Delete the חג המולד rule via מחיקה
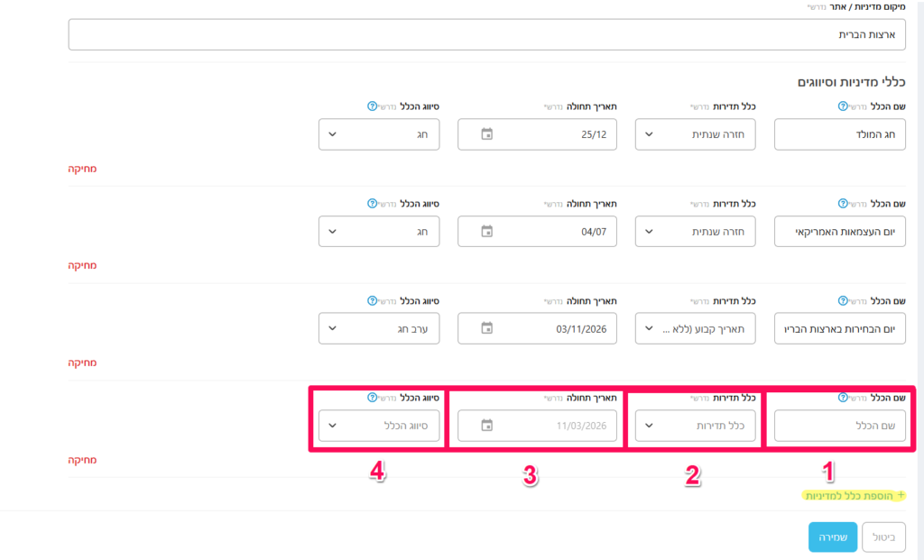The width and height of the screenshot is (924, 560). pos(82,169)
